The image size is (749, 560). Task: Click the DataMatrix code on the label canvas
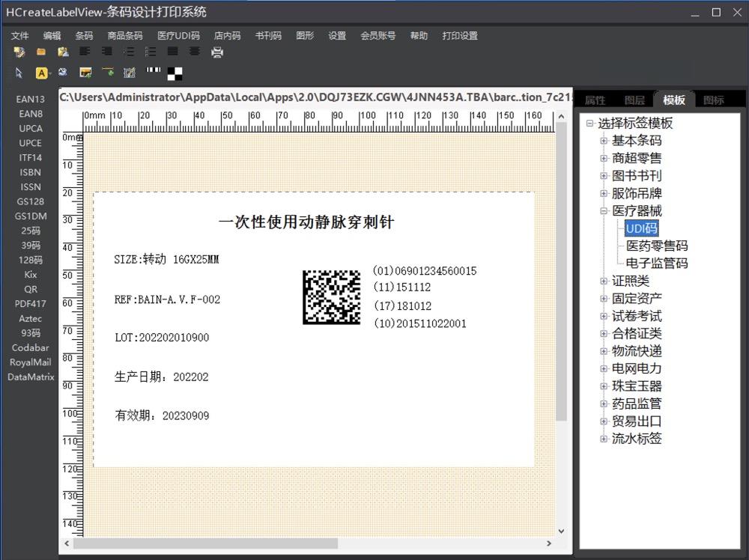click(332, 297)
